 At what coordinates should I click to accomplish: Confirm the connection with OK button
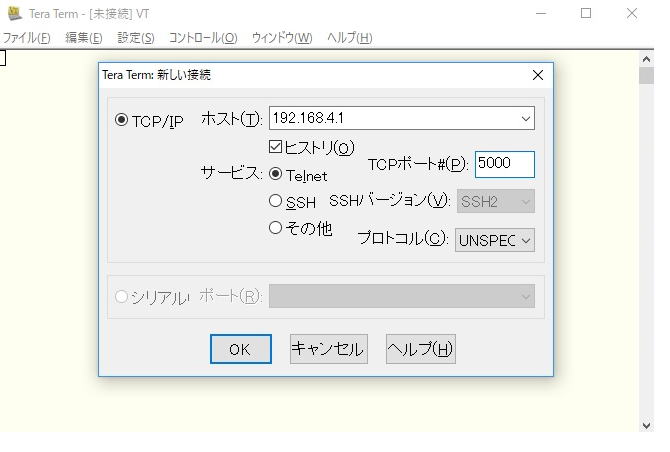point(241,349)
